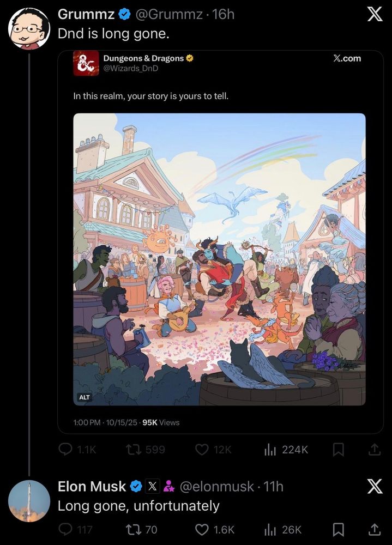Click the X logo beside Grummz's post
The image size is (392, 545).
375,15
